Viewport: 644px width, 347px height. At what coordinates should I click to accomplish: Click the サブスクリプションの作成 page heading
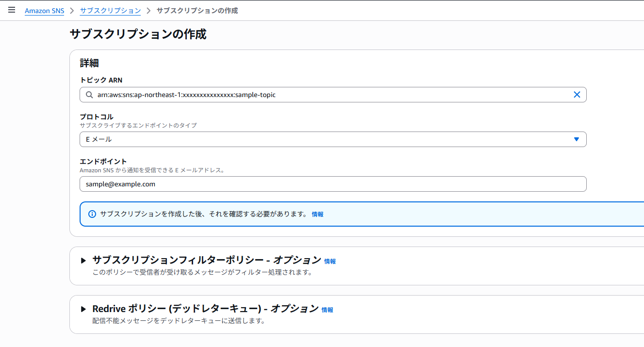138,34
